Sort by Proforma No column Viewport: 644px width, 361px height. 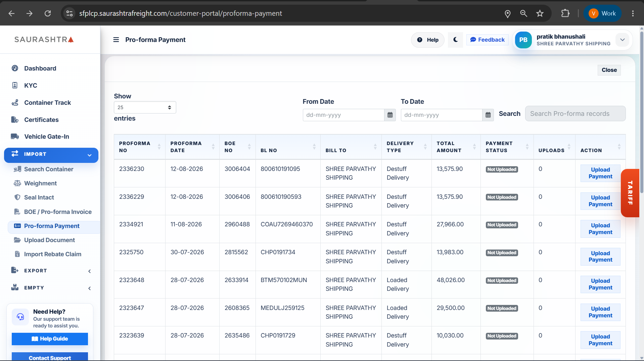coord(139,147)
